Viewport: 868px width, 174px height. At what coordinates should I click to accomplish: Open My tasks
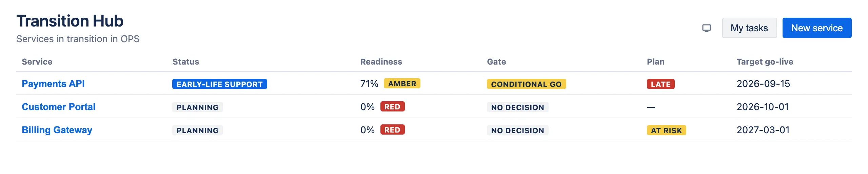pyautogui.click(x=749, y=28)
